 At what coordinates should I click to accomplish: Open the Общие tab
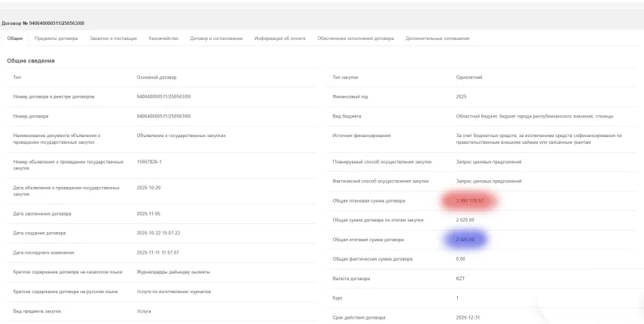[x=16, y=39]
